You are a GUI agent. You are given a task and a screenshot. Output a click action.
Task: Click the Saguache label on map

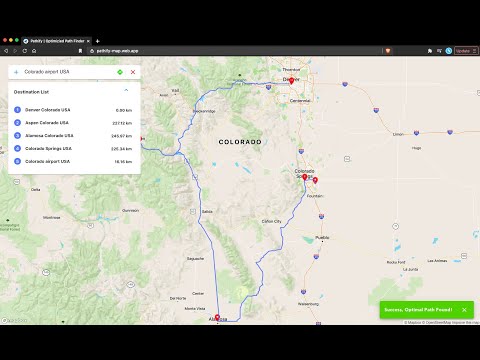click(195, 259)
